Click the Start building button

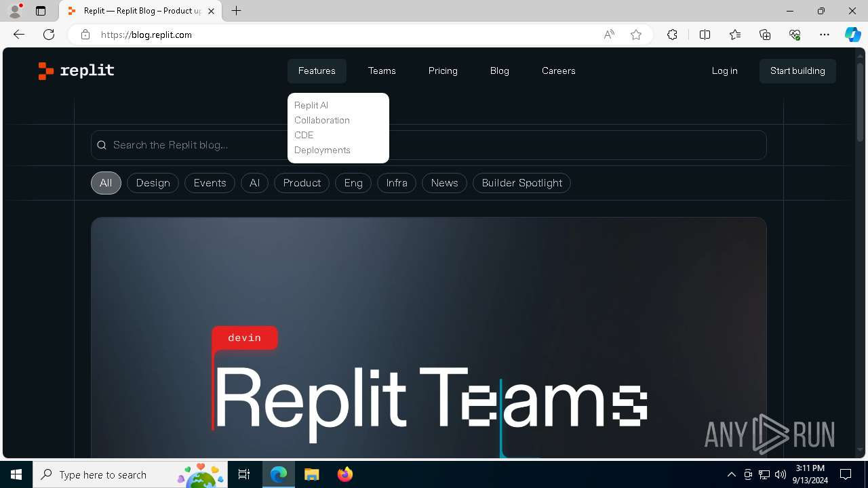point(797,70)
